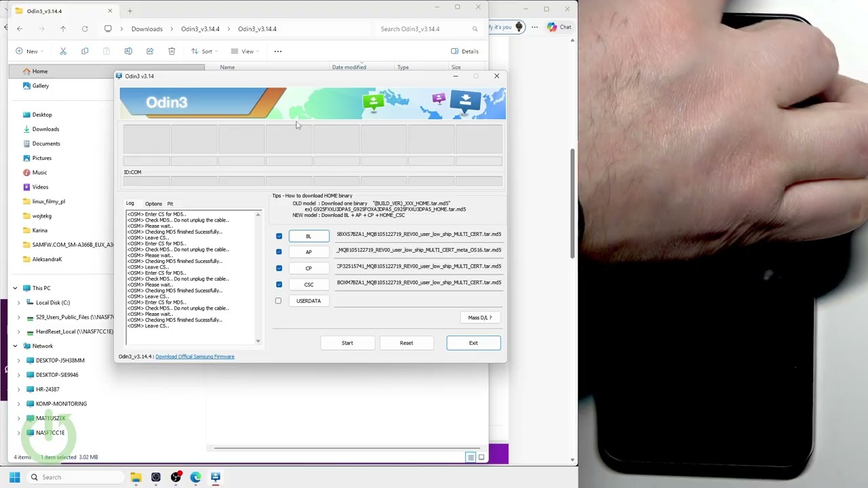This screenshot has width=868, height=488.
Task: Click Downloads in the address breadcrumb
Action: tap(147, 29)
